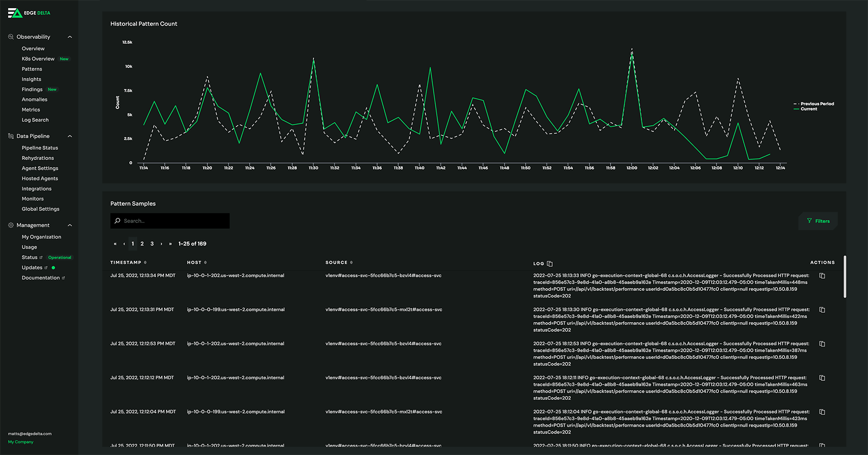The width and height of the screenshot is (868, 455).
Task: Open Log Search
Action: point(35,120)
